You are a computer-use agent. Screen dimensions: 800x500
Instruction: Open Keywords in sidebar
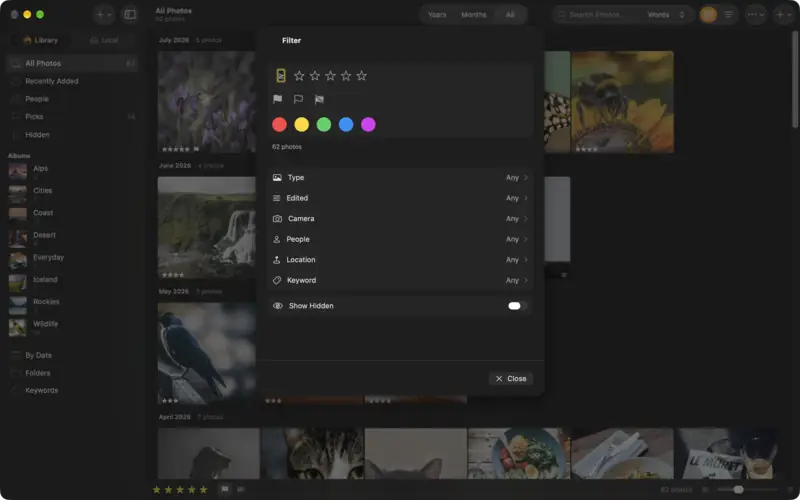pyautogui.click(x=72, y=390)
